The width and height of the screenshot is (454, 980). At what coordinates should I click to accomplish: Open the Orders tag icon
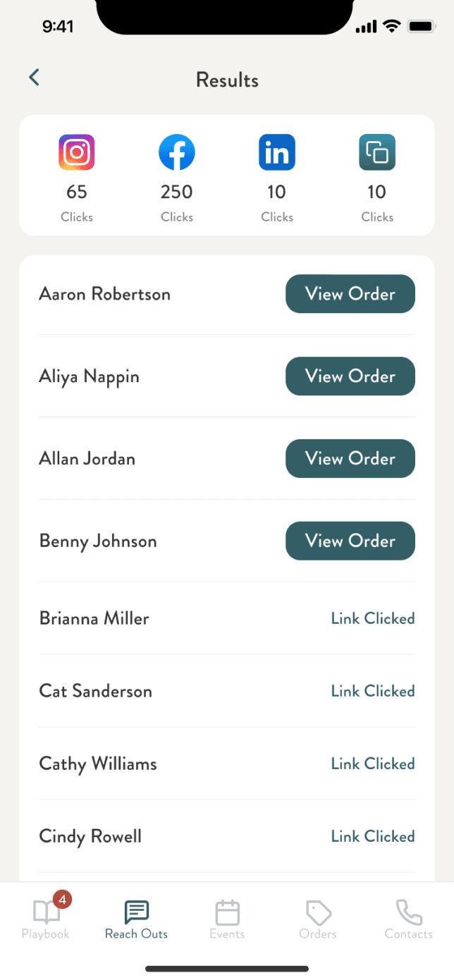point(318,913)
